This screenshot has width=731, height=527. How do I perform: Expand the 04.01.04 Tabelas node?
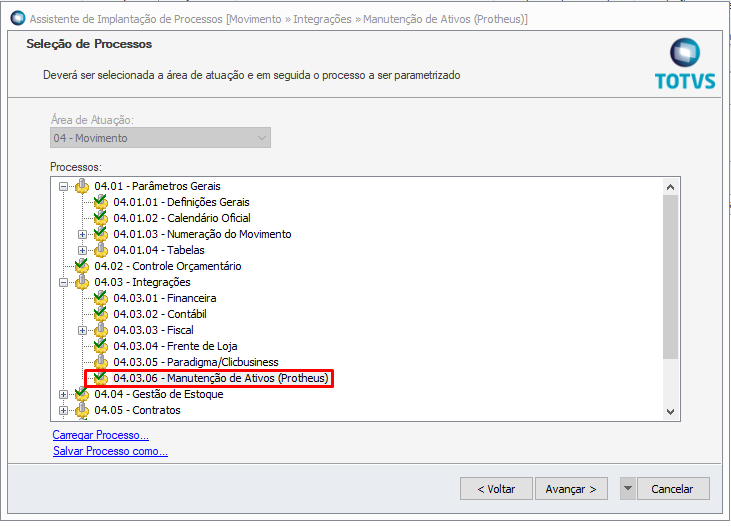(x=83, y=250)
